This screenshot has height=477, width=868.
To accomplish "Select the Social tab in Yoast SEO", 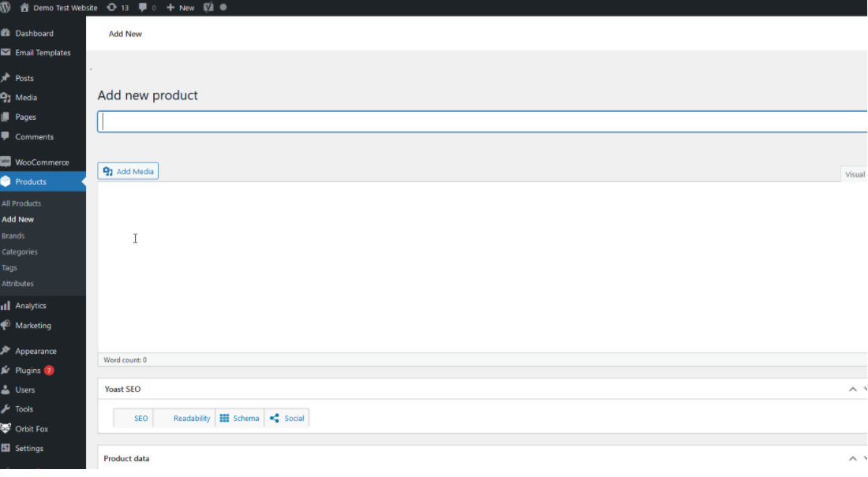I will (287, 419).
